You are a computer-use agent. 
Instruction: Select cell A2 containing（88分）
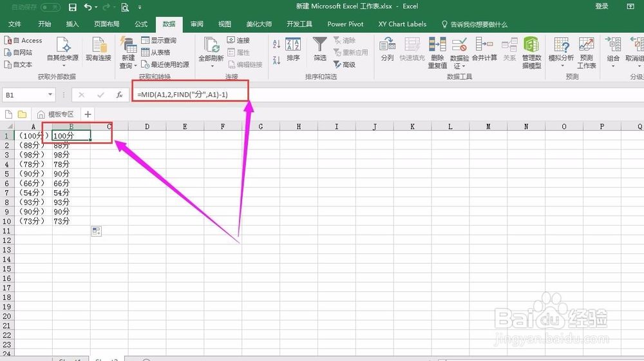tap(33, 145)
